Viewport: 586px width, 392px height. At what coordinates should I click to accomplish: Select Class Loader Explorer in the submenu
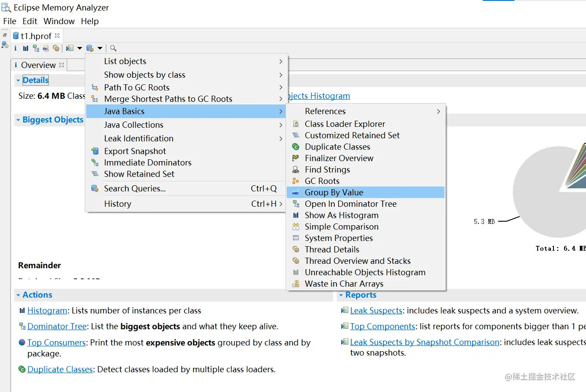[366, 124]
